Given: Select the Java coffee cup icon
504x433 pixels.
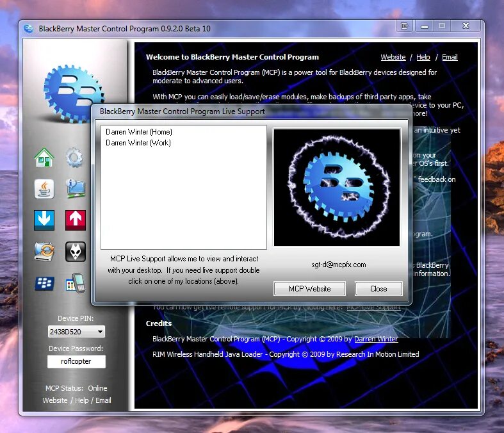Looking at the screenshot, I should coord(44,189).
